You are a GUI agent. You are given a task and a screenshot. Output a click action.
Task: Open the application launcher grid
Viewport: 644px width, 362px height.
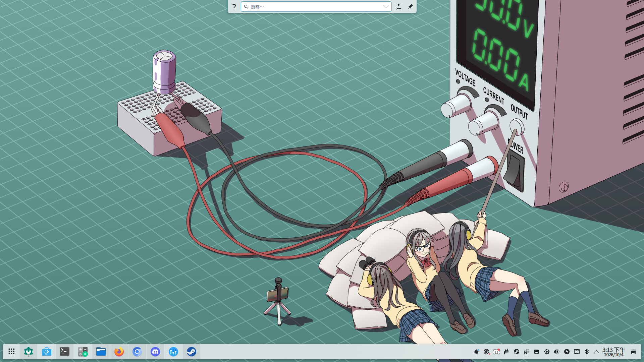pyautogui.click(x=11, y=352)
